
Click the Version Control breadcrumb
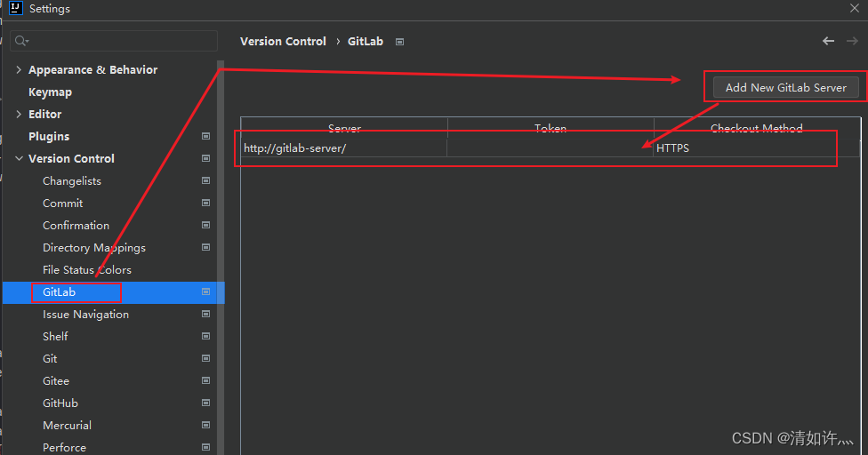tap(283, 42)
